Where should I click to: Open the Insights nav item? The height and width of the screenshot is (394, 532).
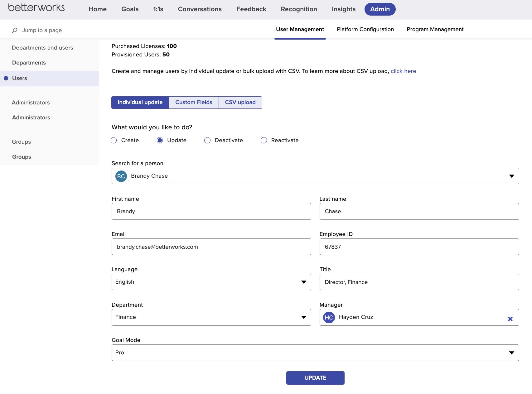click(x=344, y=9)
